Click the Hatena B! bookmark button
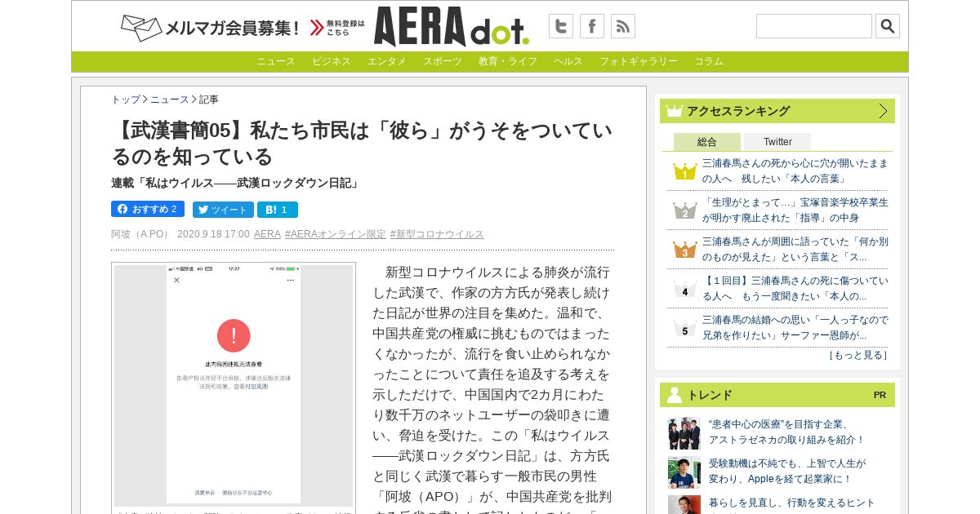980x514 pixels. click(x=278, y=210)
